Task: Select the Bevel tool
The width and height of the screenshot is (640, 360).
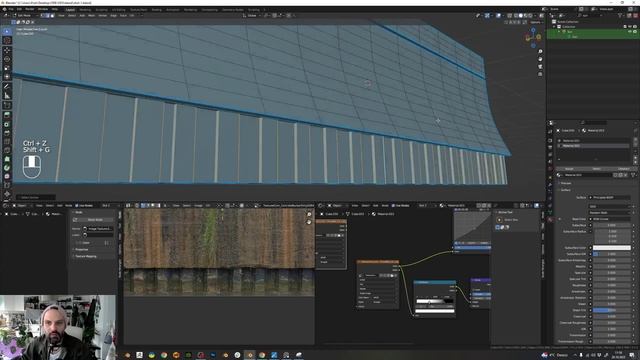Action: point(7,133)
